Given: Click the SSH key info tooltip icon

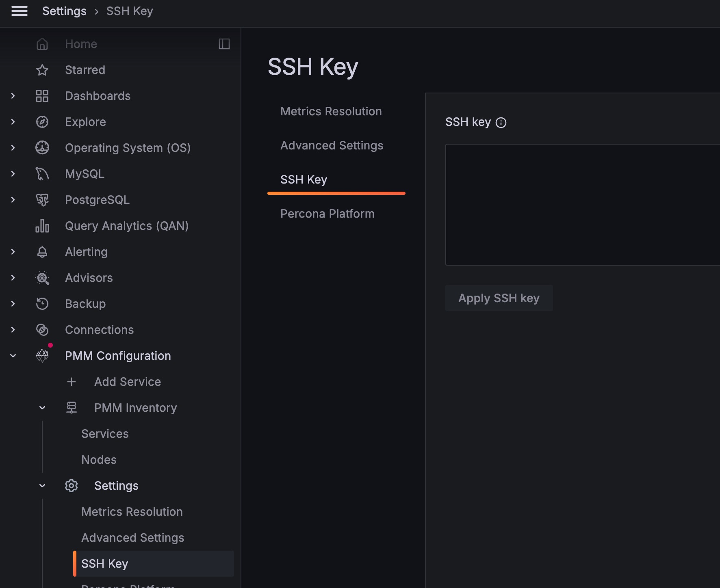Looking at the screenshot, I should [501, 122].
